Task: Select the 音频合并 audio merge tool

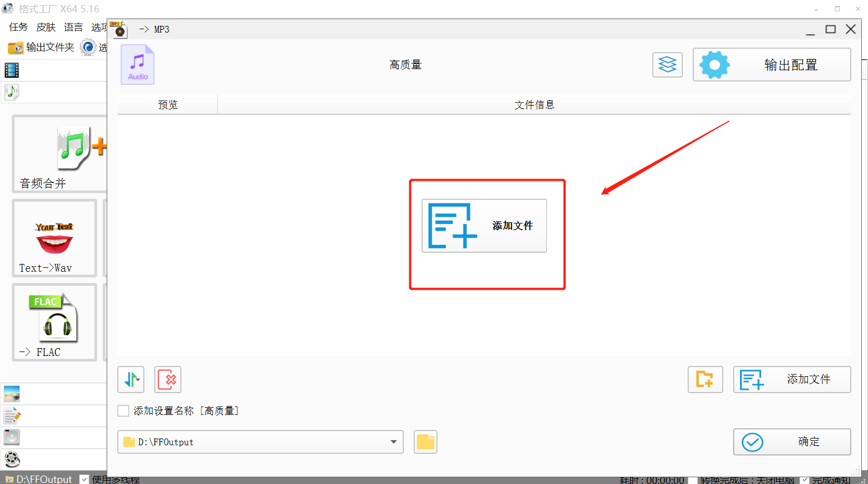Action: [60, 154]
